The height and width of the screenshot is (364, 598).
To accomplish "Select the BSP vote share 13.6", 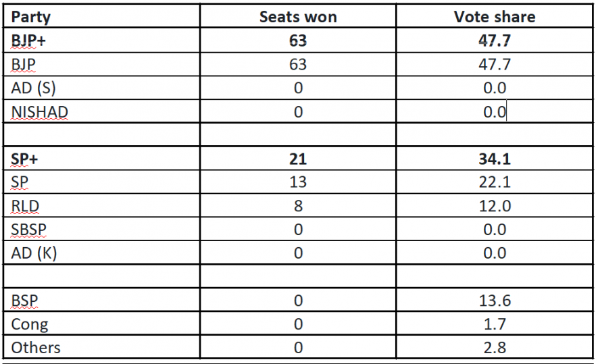I will coord(494,301).
